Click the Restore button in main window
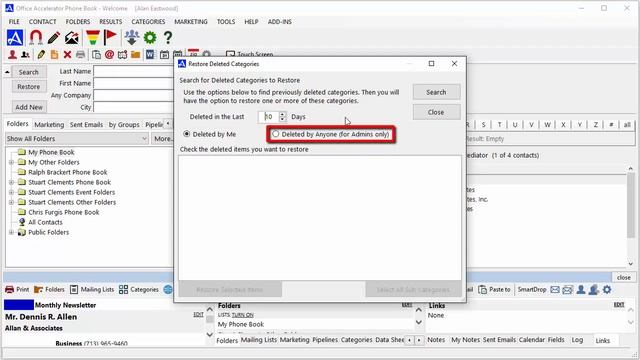Viewport: 640px width, 360px height. coord(29,87)
